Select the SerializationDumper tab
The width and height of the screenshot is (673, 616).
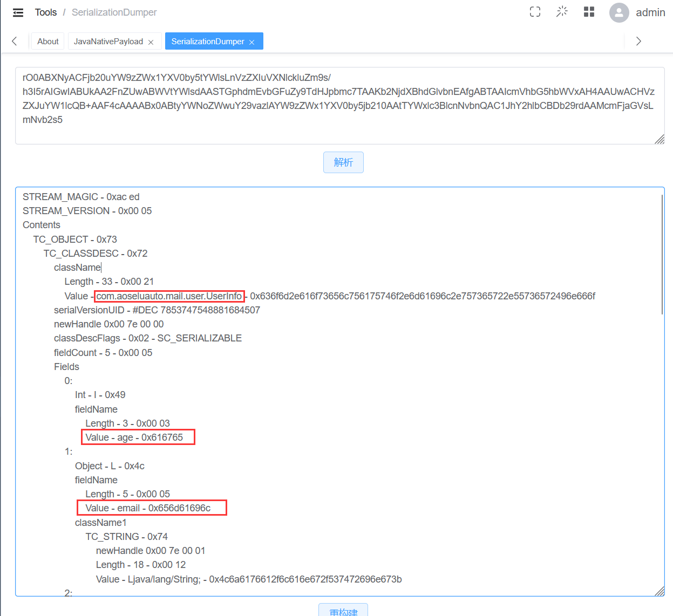pos(208,42)
